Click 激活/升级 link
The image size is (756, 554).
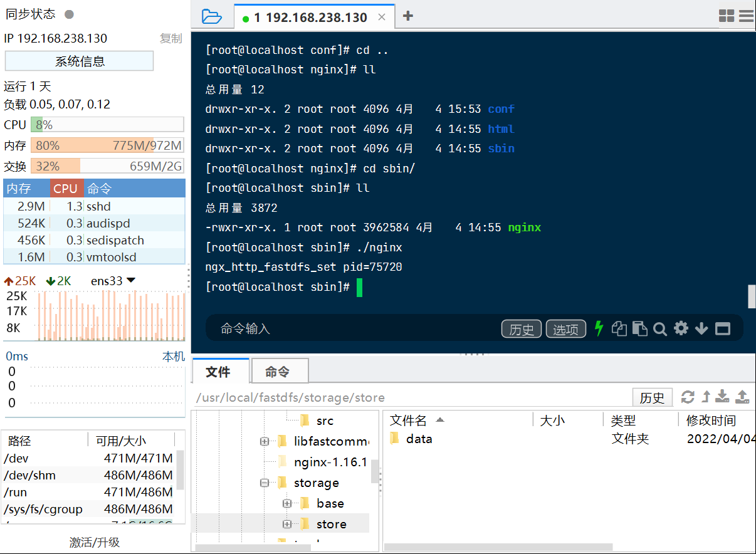[x=95, y=542]
